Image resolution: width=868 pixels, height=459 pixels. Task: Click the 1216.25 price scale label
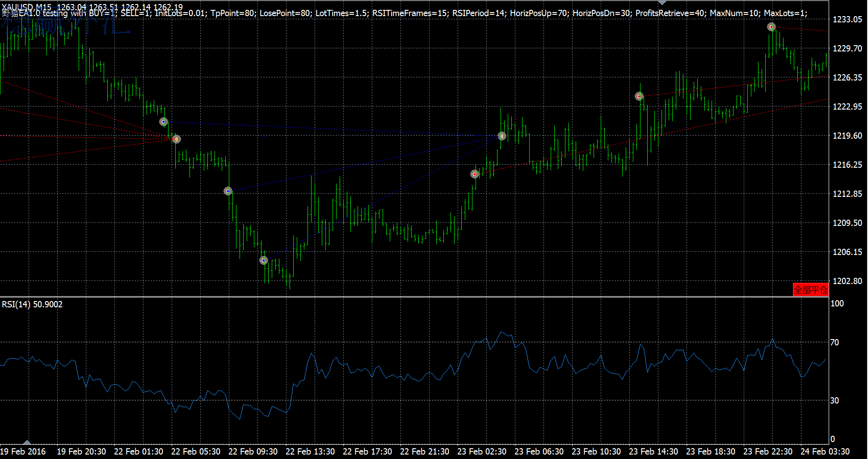pyautogui.click(x=847, y=165)
